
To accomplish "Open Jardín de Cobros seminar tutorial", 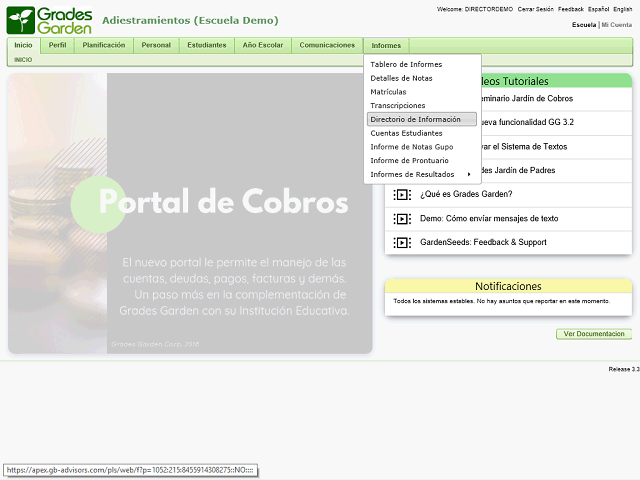I will point(527,98).
